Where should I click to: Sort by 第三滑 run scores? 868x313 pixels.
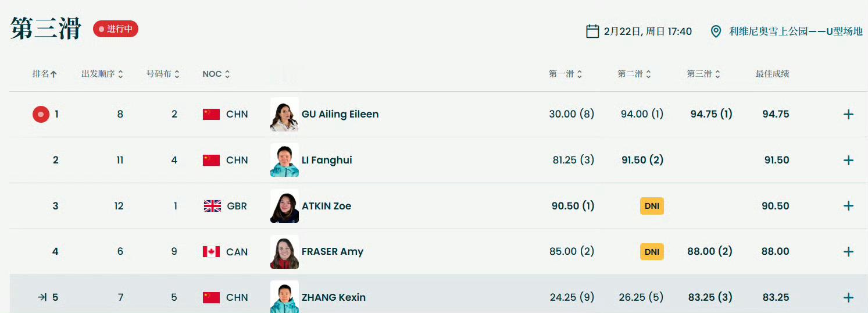pos(703,74)
